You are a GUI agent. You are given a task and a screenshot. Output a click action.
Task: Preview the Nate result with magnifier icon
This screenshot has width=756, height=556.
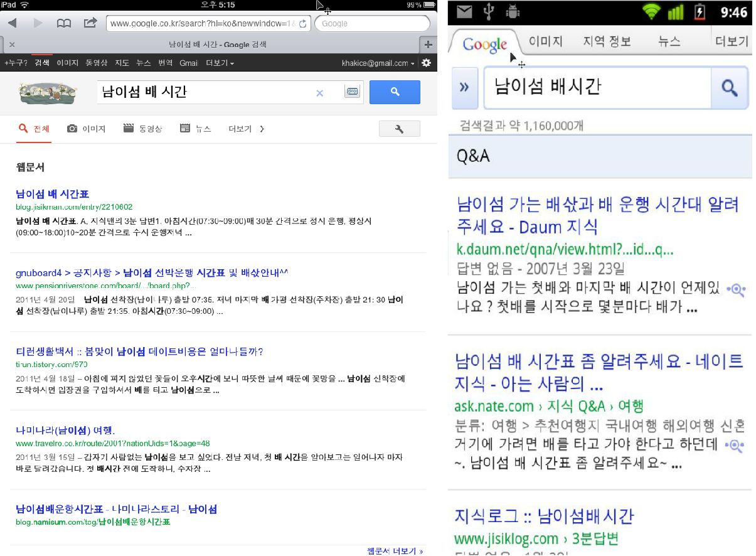click(735, 446)
